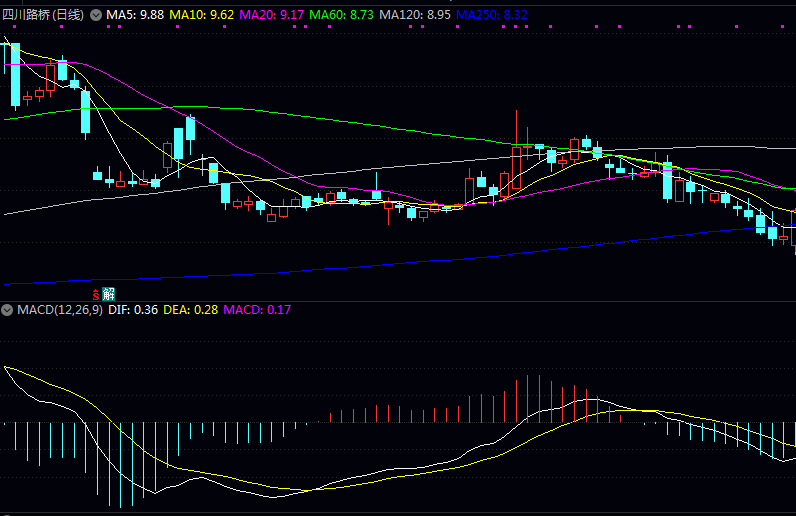Screen dimensions: 796x516
Task: Select the magenta MA20: 9.17 label
Action: click(x=272, y=16)
